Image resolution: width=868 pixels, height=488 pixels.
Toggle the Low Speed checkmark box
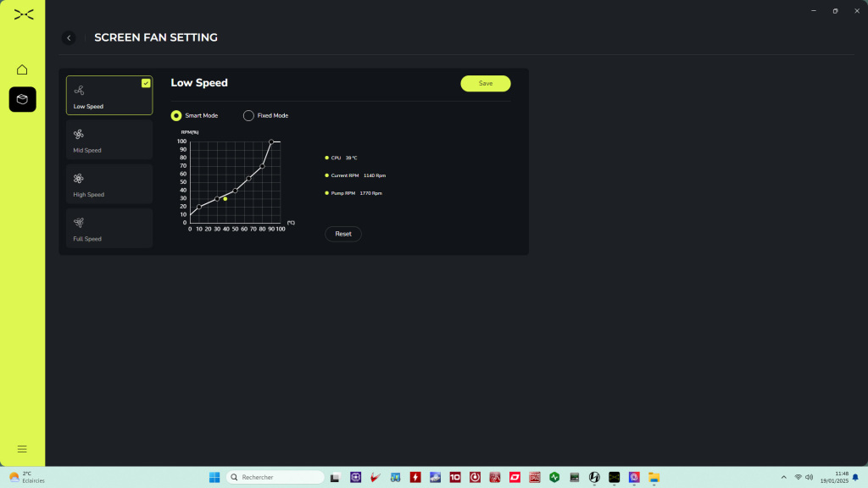[x=146, y=83]
